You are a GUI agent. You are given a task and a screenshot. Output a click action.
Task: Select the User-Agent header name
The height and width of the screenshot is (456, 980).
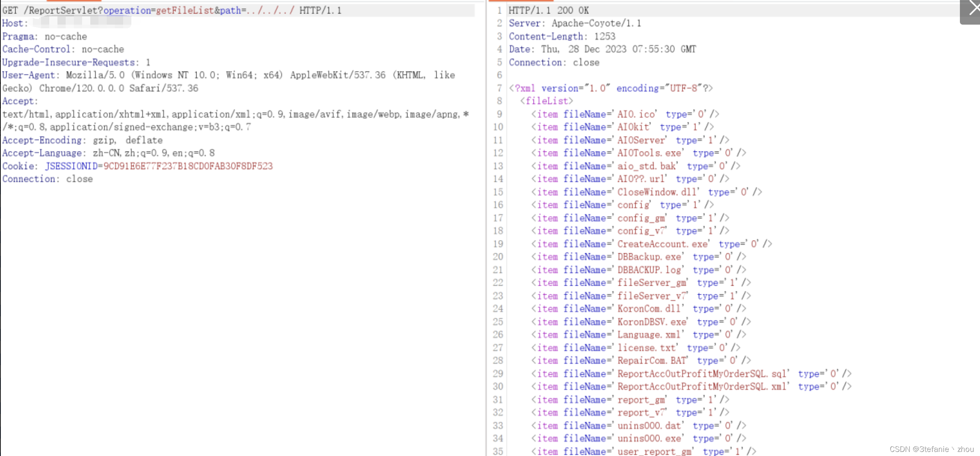click(28, 75)
